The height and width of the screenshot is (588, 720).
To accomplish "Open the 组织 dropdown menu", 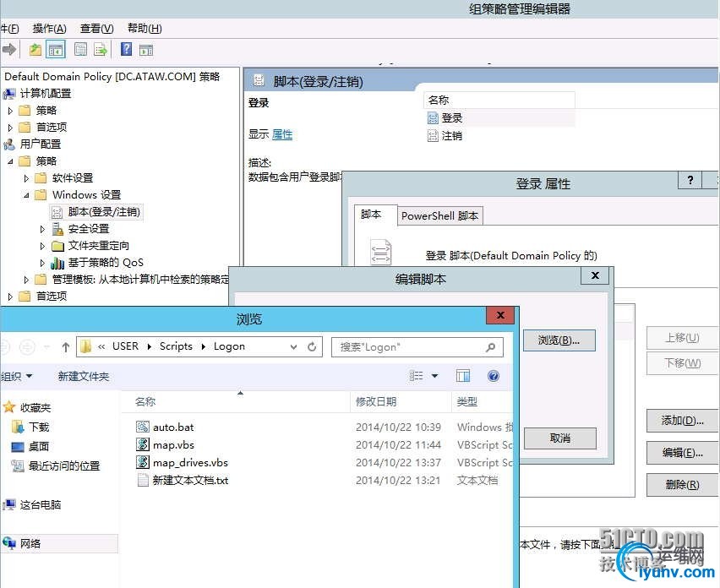I will (x=17, y=377).
